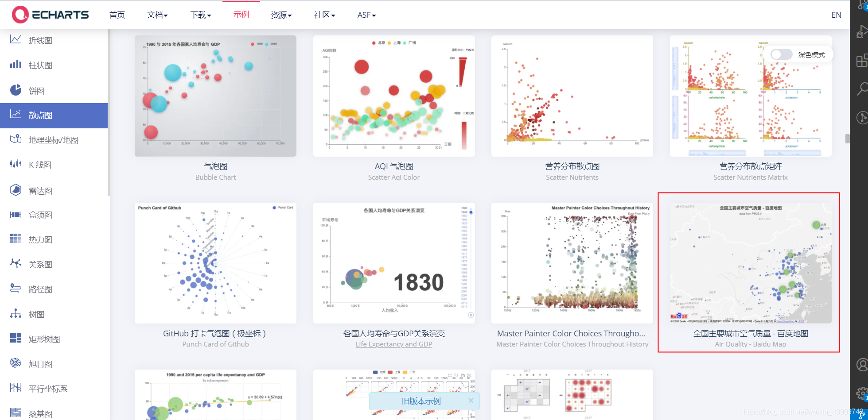Viewport: 868px width, 420px height.
Task: Open the Punch Card of Github thumbnail
Action: pyautogui.click(x=215, y=263)
